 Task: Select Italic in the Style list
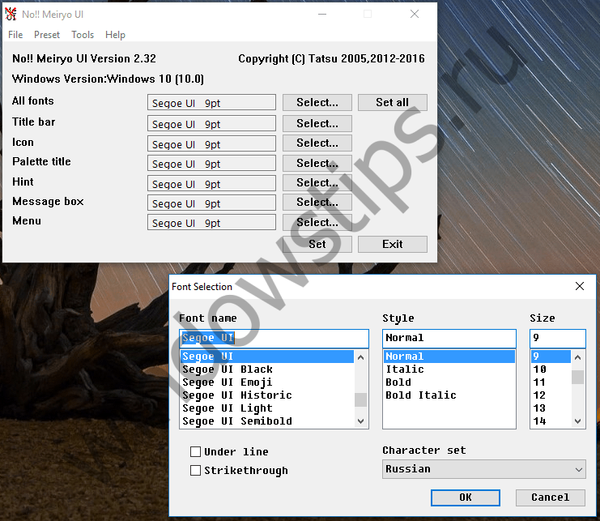pyautogui.click(x=449, y=370)
